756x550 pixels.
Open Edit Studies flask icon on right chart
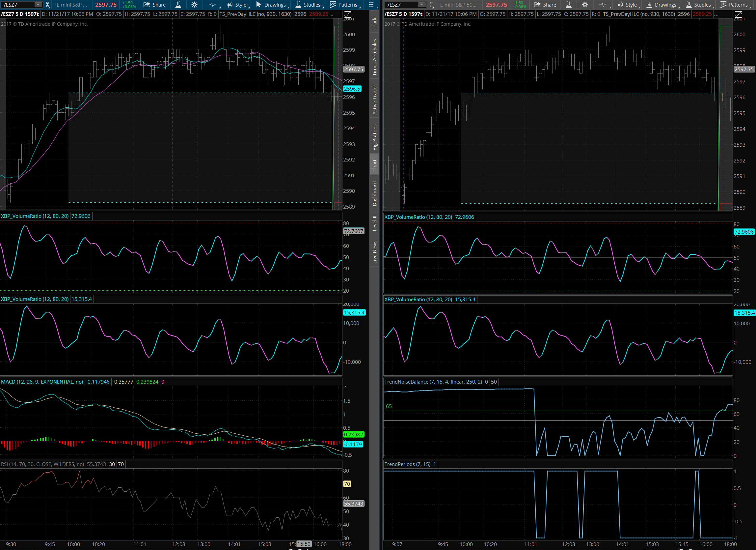(569, 5)
